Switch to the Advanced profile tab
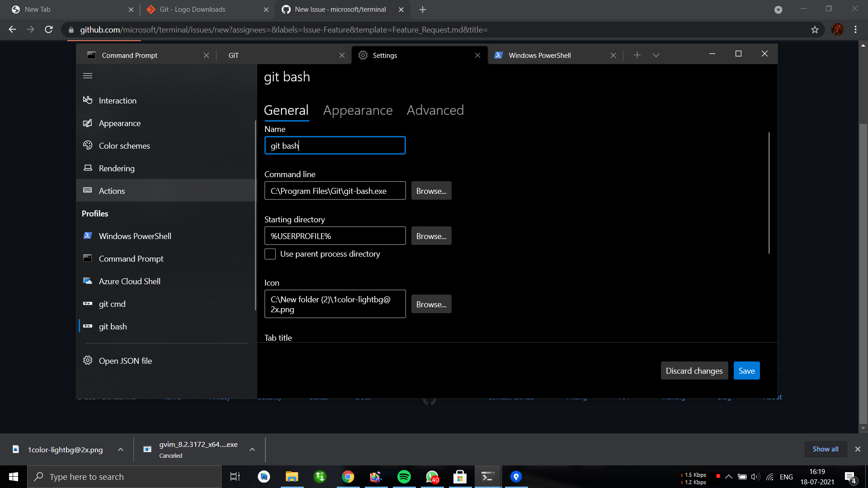 [x=435, y=110]
